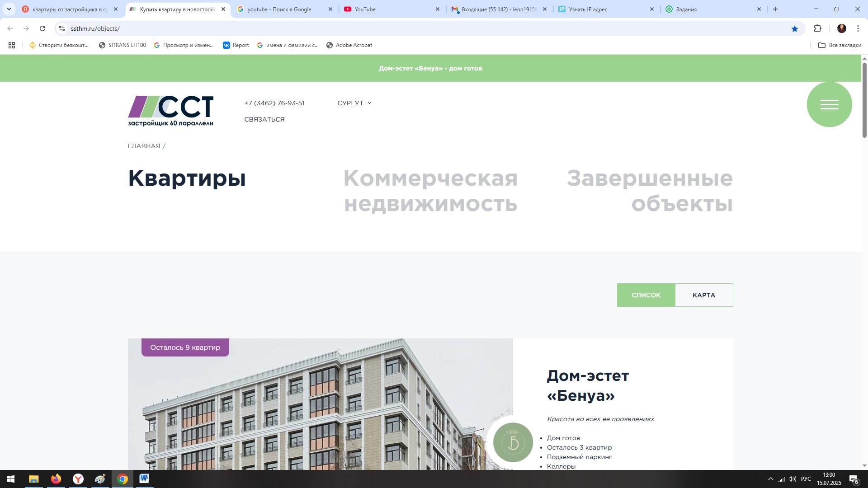Click the СВЯЗАТЬСЯ link
This screenshot has height=488, width=868.
(264, 119)
